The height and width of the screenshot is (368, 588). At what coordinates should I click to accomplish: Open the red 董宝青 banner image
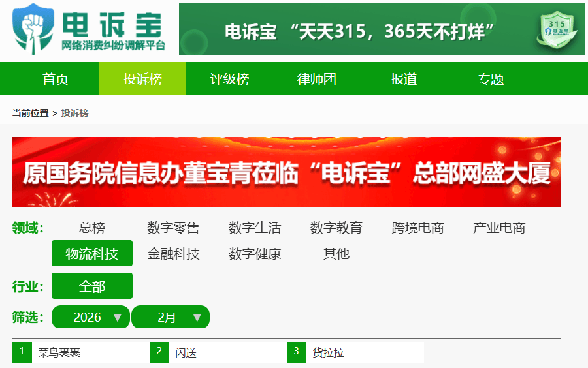tap(286, 172)
